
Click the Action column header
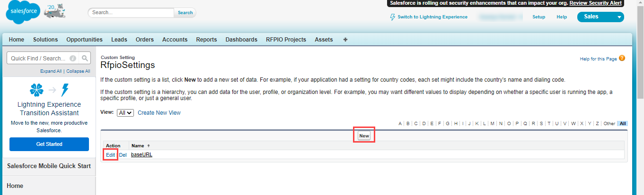tap(113, 146)
